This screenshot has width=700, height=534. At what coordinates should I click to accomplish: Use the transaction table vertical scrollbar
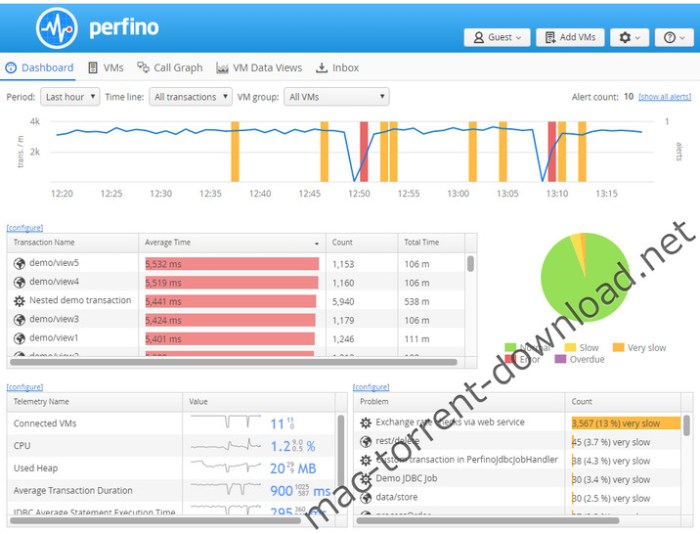pyautogui.click(x=471, y=263)
